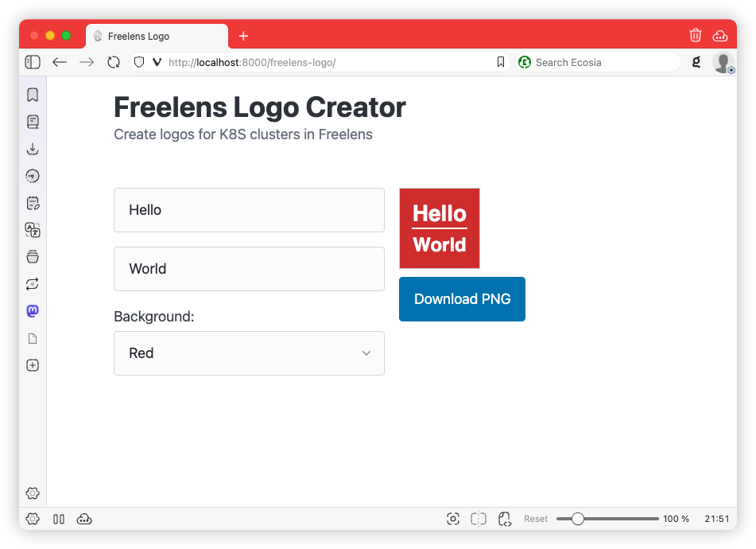Screen dimensions: 756x549
Task: Click the 21:51 clock in status bar
Action: coord(717,519)
